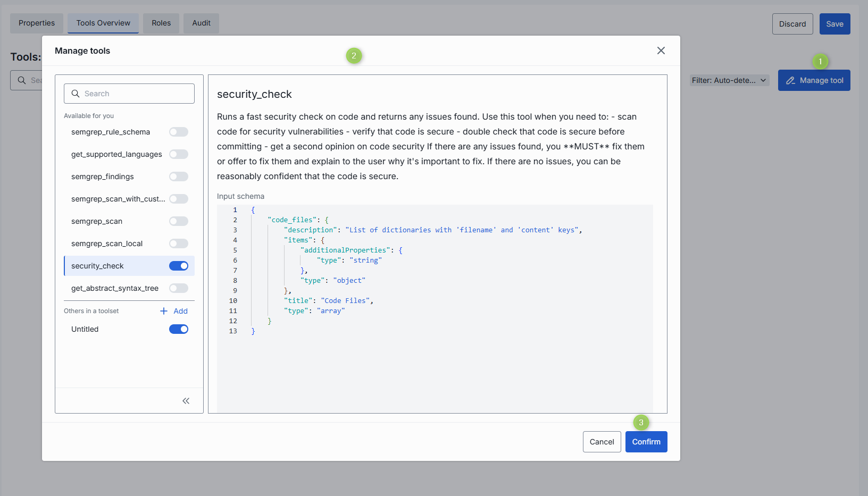The width and height of the screenshot is (868, 496).
Task: Open the Roles tab
Action: point(161,23)
